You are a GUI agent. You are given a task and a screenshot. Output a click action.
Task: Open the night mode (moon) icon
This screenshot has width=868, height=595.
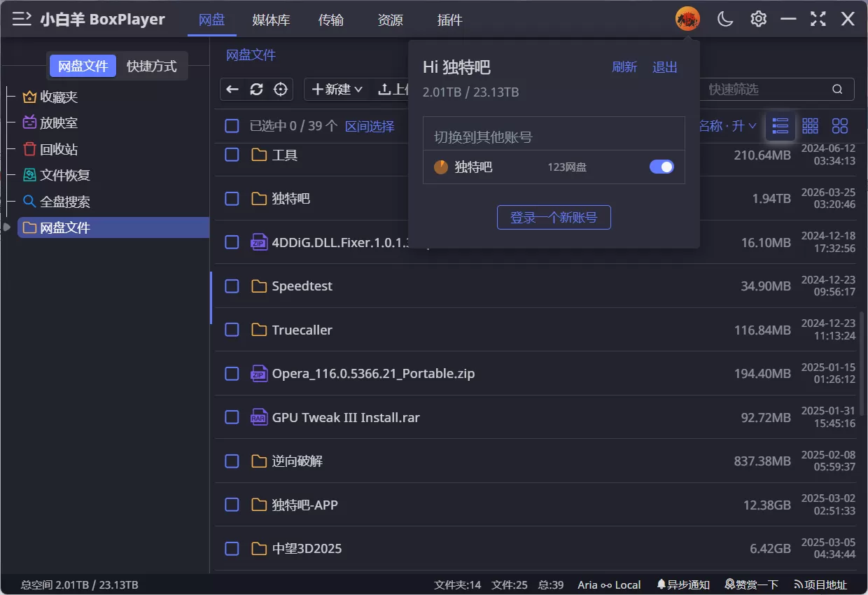pyautogui.click(x=724, y=19)
